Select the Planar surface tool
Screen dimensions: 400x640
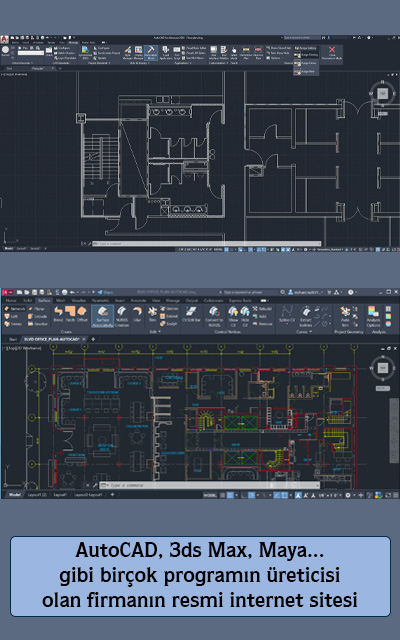(x=37, y=309)
